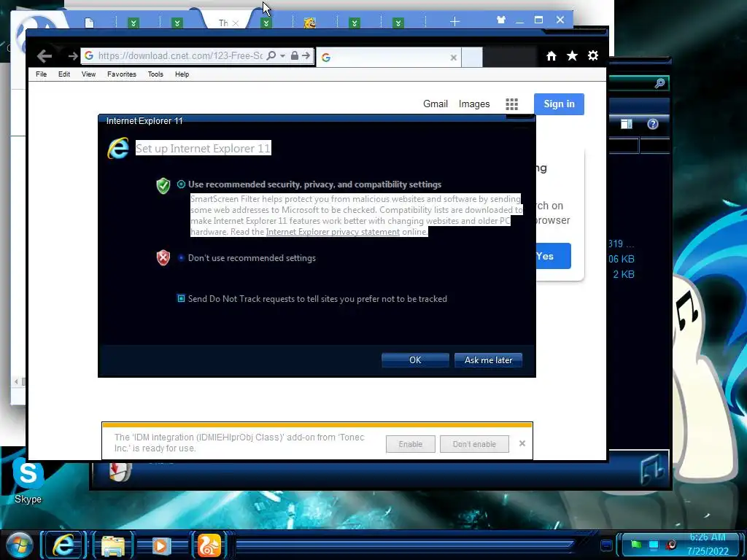Click the Yes button on Google prompt

pos(553,256)
